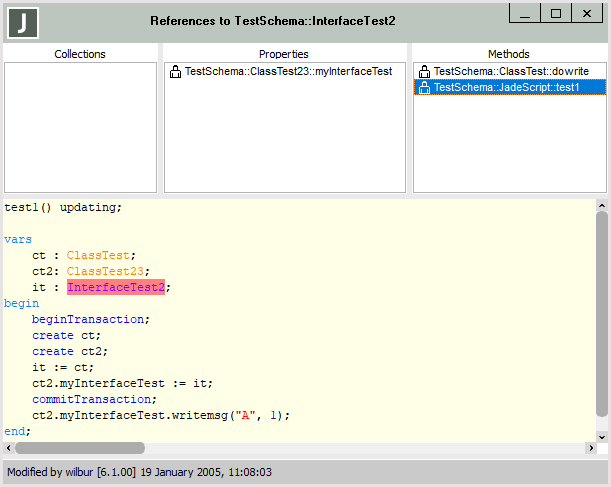Image resolution: width=611 pixels, height=487 pixels.
Task: Select the myInterfaceTest property reference
Action: [x=288, y=72]
